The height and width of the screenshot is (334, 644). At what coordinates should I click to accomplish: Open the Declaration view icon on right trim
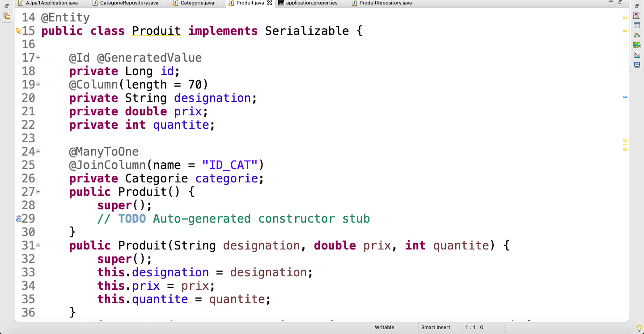point(637,55)
